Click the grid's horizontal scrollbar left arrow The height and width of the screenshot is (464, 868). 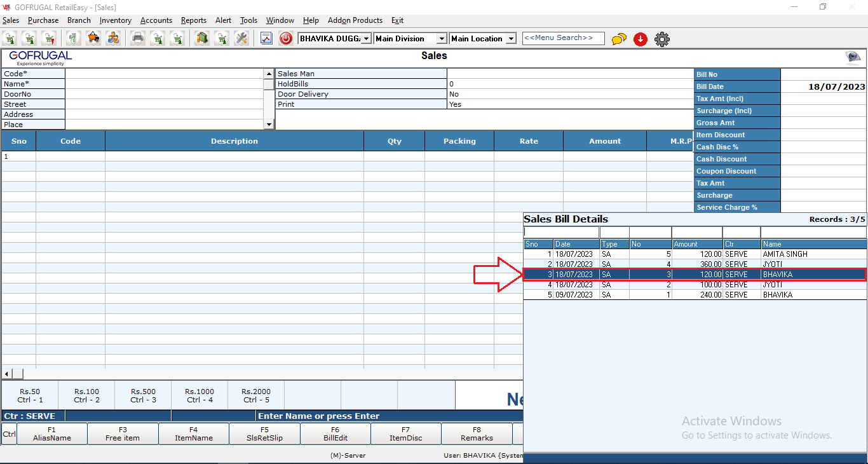pyautogui.click(x=7, y=374)
